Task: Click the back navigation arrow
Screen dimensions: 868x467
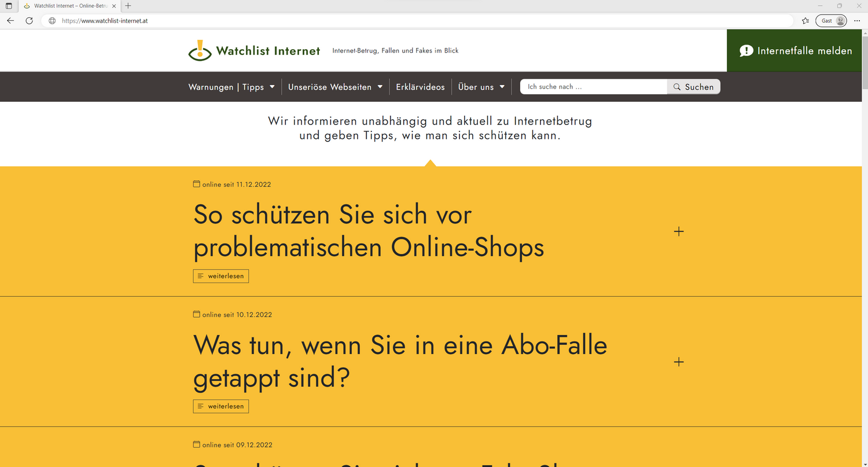Action: [x=10, y=20]
